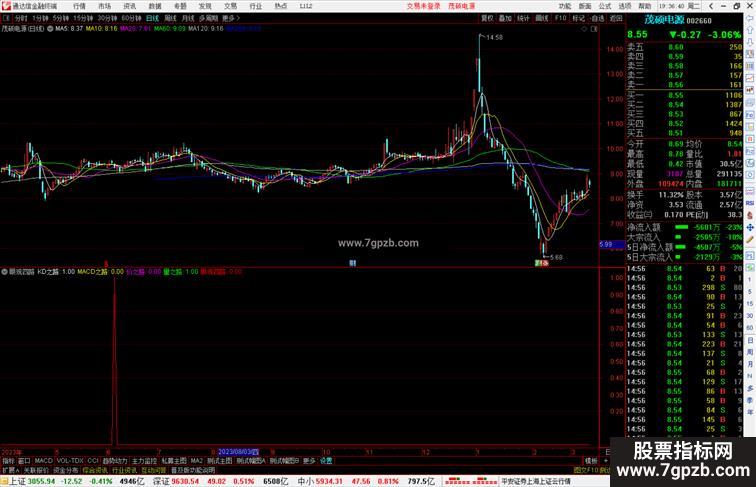Open the 资讯 menu

(130, 6)
